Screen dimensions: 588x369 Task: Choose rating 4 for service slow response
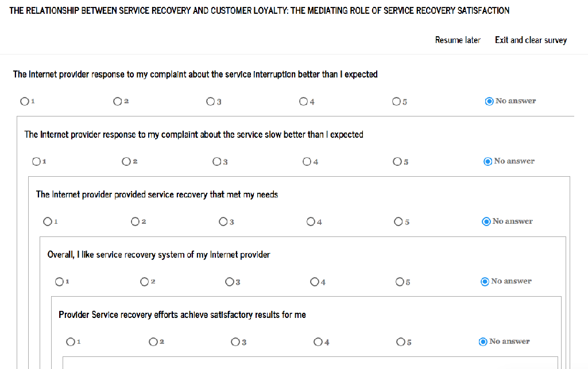(307, 162)
